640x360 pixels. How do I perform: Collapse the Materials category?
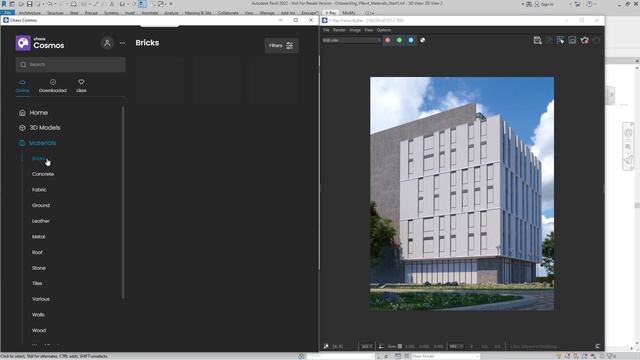pos(38,143)
